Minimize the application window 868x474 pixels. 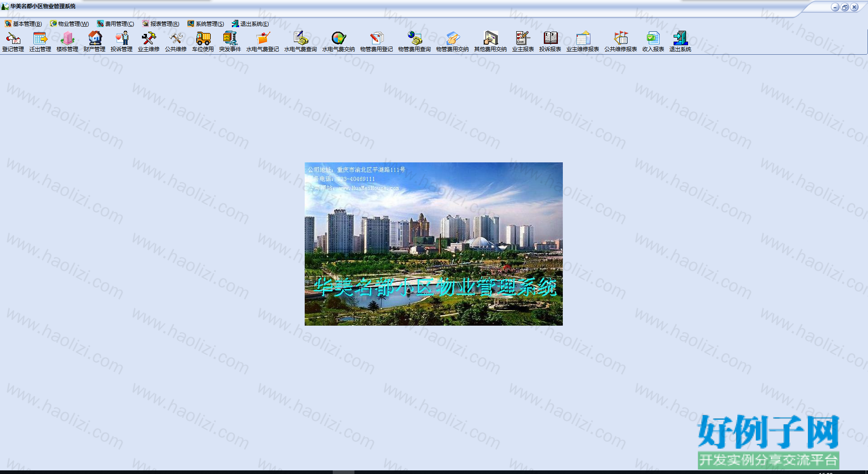click(835, 7)
